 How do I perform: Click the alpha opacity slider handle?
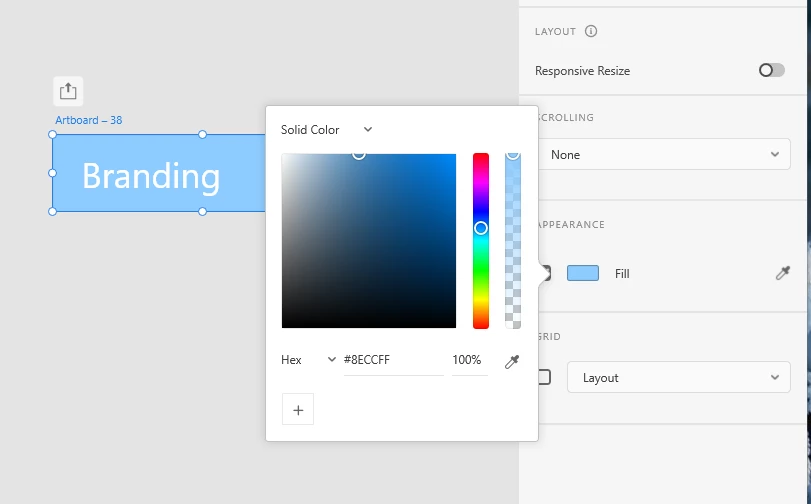513,154
